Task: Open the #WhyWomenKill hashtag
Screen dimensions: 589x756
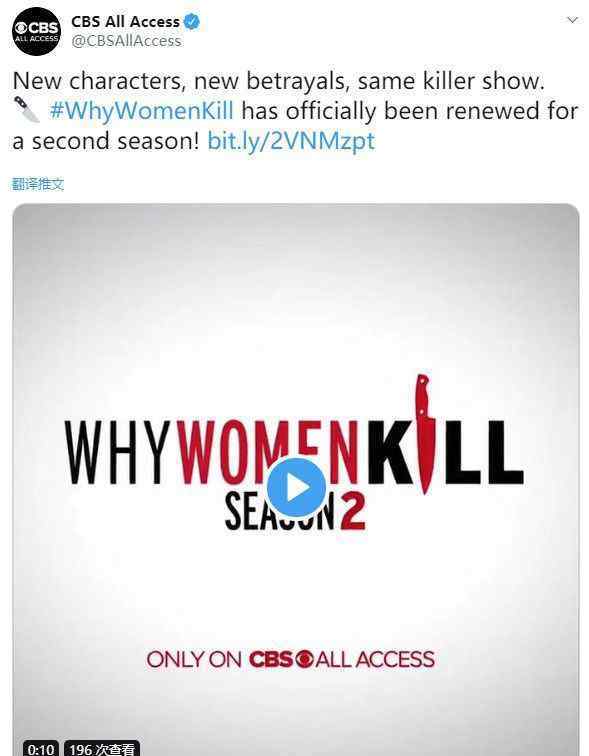Action: 142,111
